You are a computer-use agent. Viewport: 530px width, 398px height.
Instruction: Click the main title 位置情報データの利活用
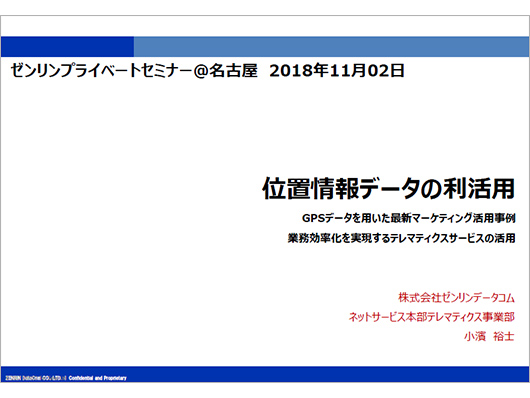388,188
